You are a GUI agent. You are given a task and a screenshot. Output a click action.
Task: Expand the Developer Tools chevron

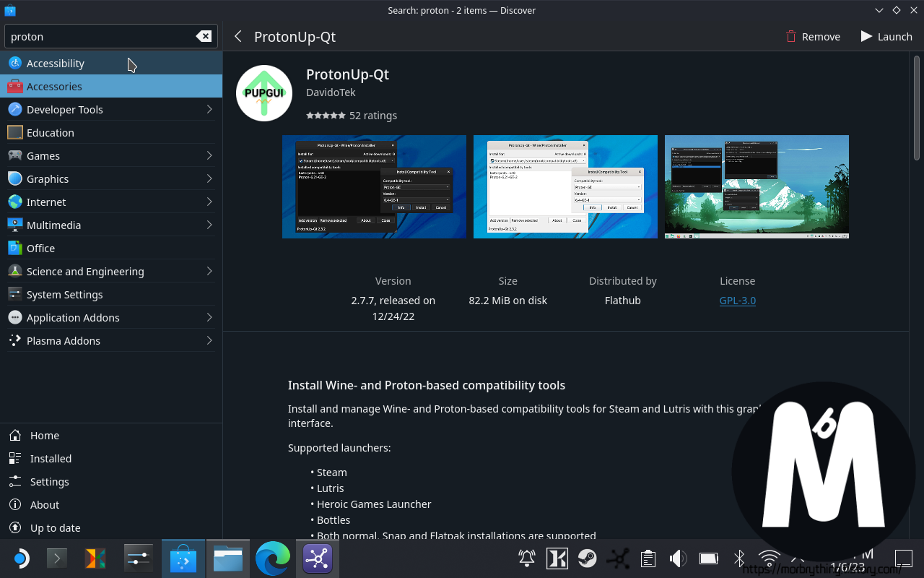pyautogui.click(x=209, y=109)
